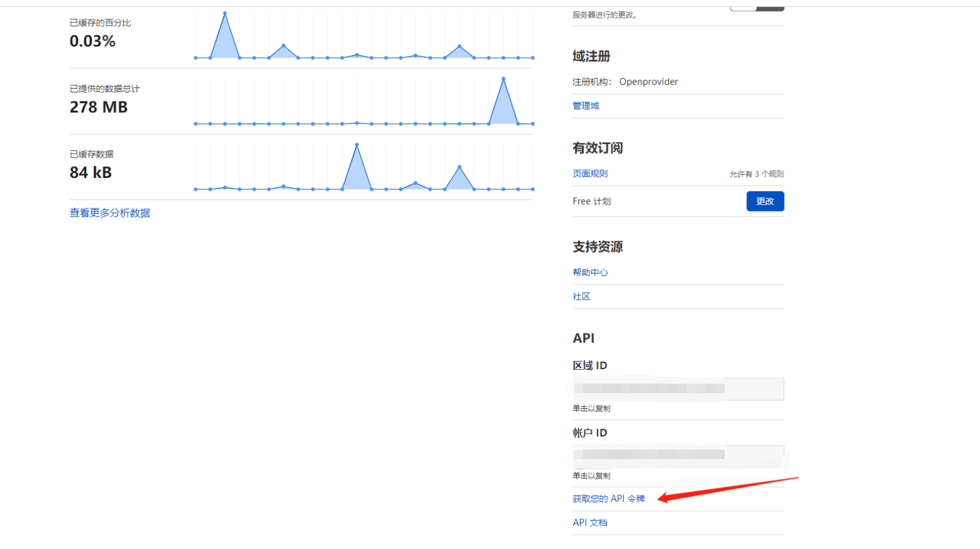Click the 278 MB data total value
Viewport: 980px width, 549px height.
[x=99, y=107]
